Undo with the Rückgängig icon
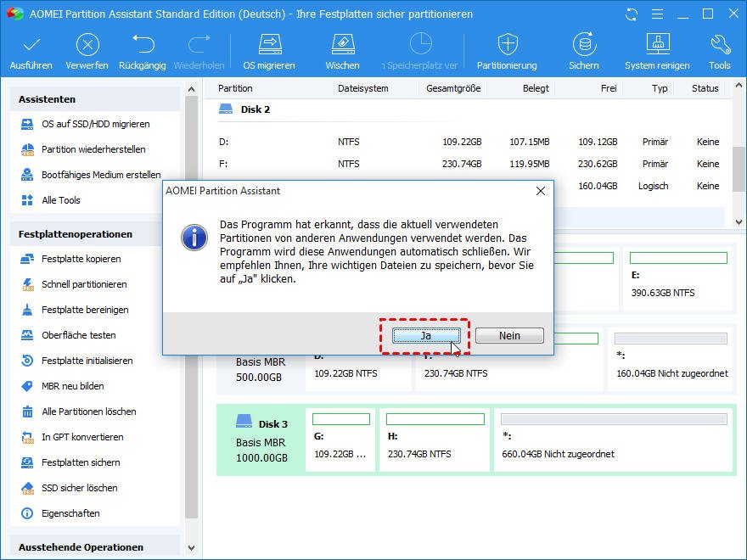The height and width of the screenshot is (560, 747). coord(143,45)
